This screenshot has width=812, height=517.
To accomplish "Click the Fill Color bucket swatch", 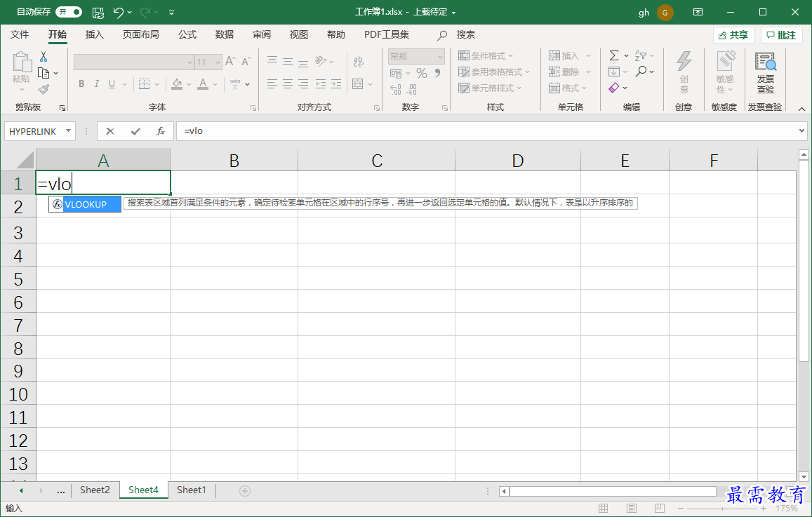I will [x=177, y=84].
